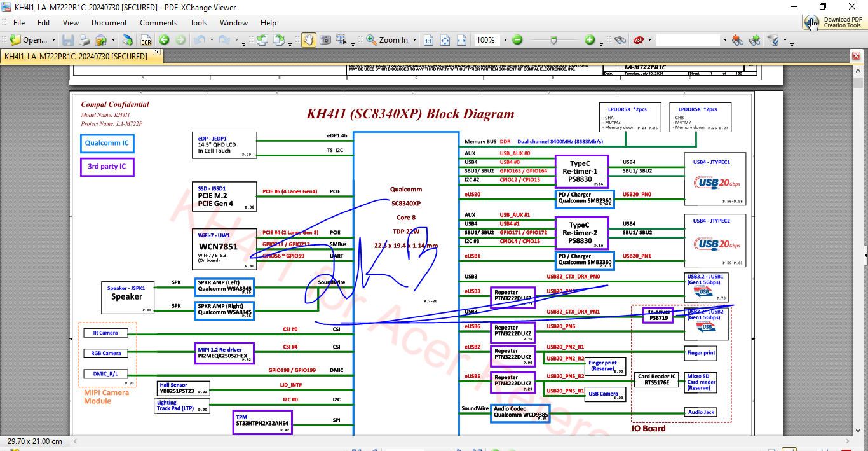
Task: Open the search field history dropdown
Action: coord(725,40)
